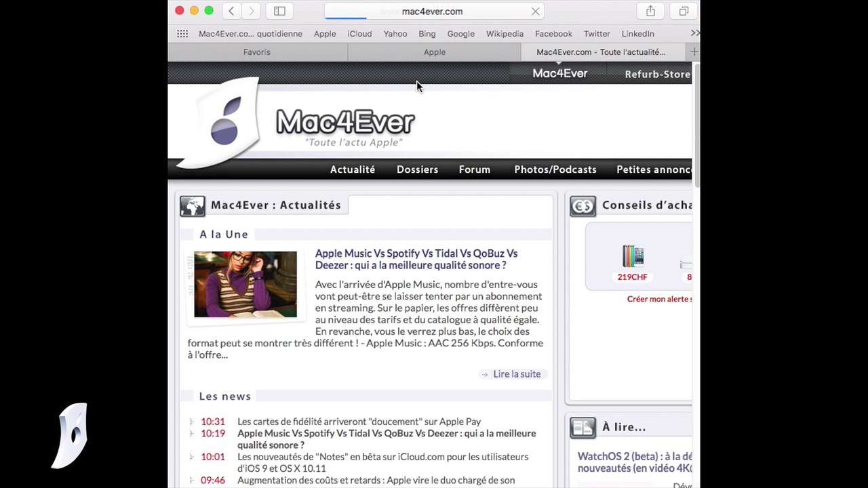Open the Apple bookmark in Favorites bar
The height and width of the screenshot is (488, 868).
(x=325, y=34)
